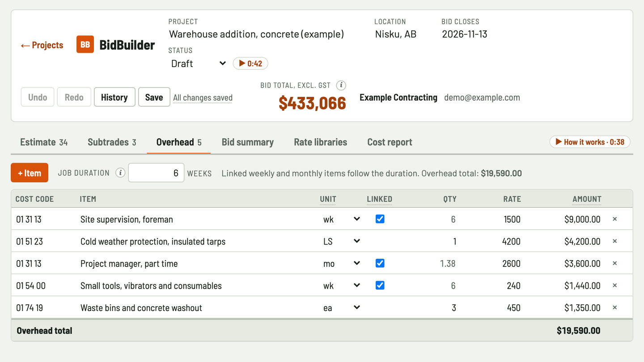This screenshot has width=644, height=362.
Task: Uncheck Linked for Site supervision, foreman
Action: [x=380, y=219]
